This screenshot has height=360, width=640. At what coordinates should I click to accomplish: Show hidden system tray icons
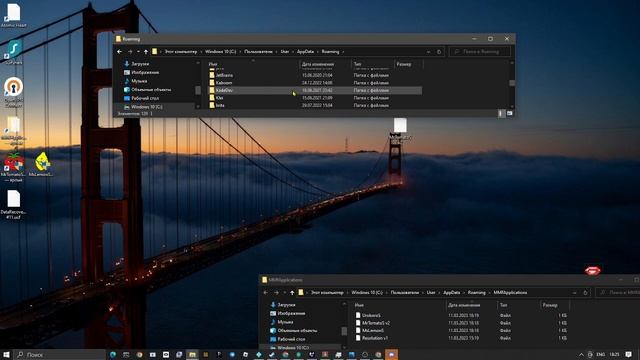(581, 355)
